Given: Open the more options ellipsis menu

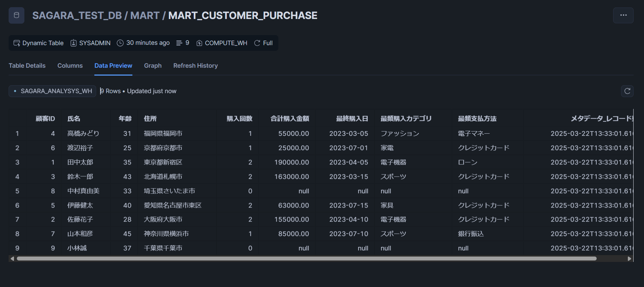Looking at the screenshot, I should 623,15.
